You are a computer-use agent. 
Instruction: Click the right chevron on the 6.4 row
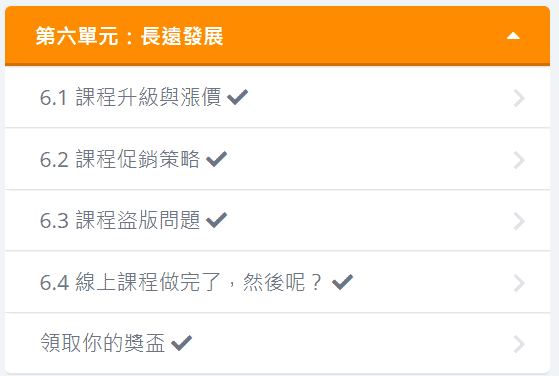click(x=519, y=283)
